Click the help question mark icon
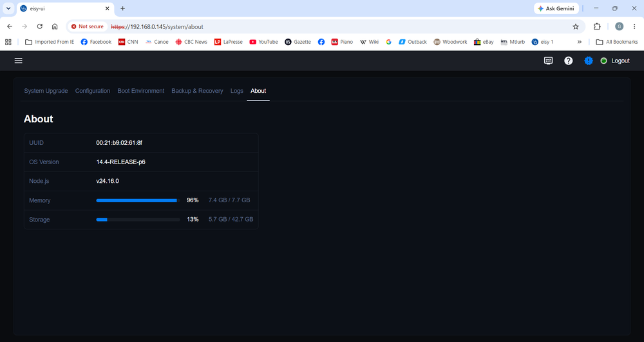The height and width of the screenshot is (342, 644). (x=569, y=61)
